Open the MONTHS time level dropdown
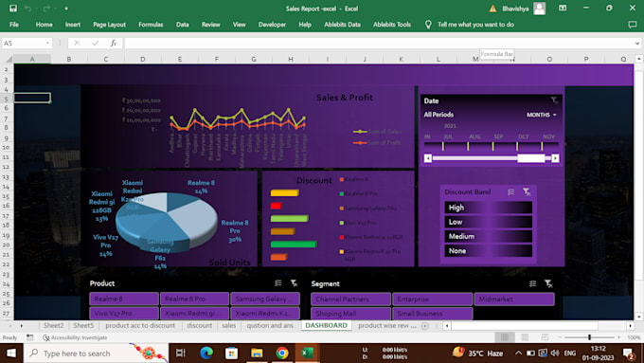The image size is (644, 363). [x=542, y=115]
